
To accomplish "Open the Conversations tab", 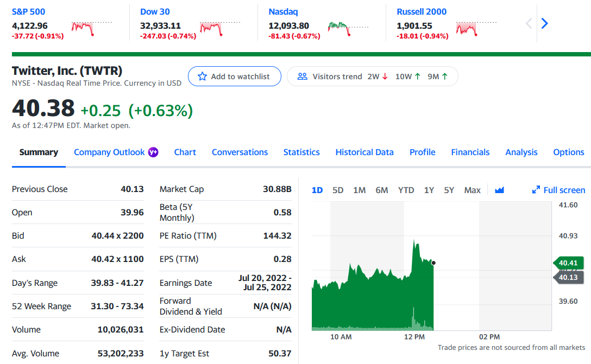I will 240,152.
